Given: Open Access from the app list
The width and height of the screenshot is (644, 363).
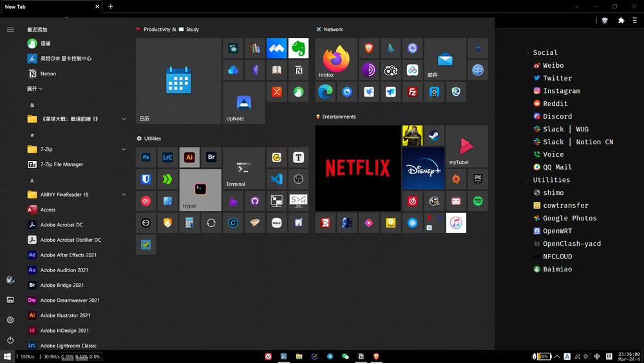Looking at the screenshot, I should click(x=77, y=210).
